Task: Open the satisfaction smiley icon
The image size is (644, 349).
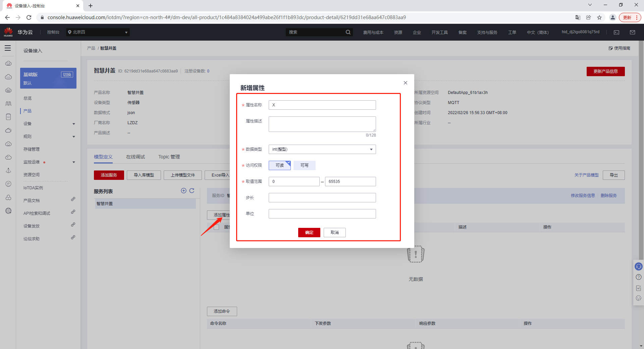Action: coord(639,298)
